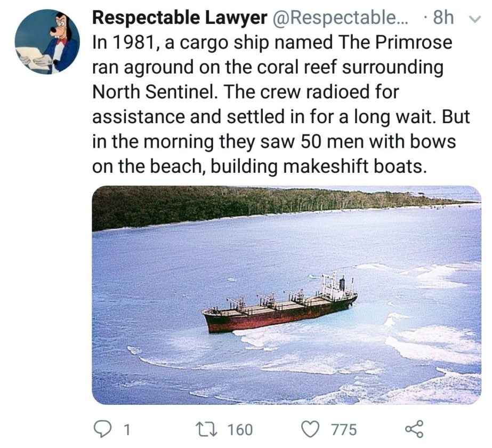Image resolution: width=492 pixels, height=448 pixels.
Task: Click the 775 likes count
Action: (343, 429)
